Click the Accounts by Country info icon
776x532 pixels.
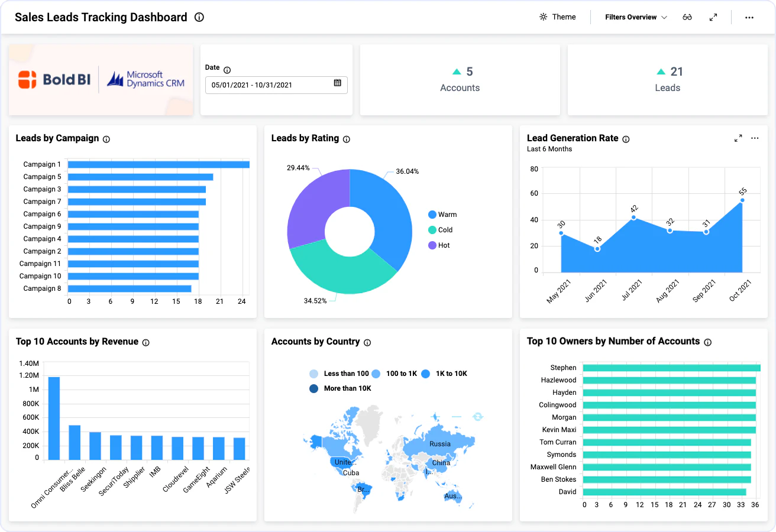coord(367,343)
